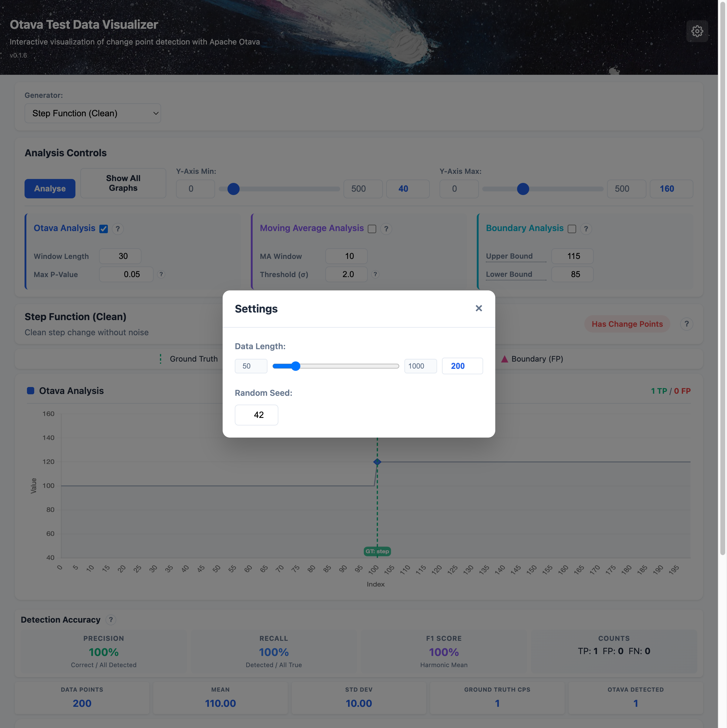Click the Random Seed input field

(x=256, y=415)
